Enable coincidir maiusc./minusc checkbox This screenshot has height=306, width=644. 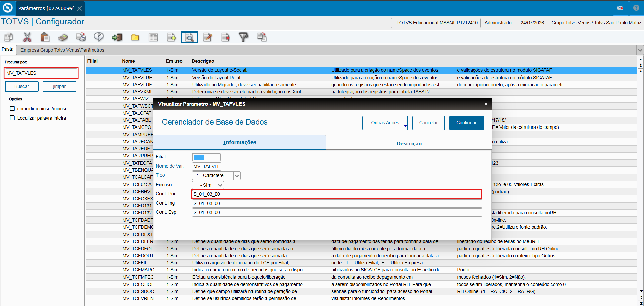12,109
